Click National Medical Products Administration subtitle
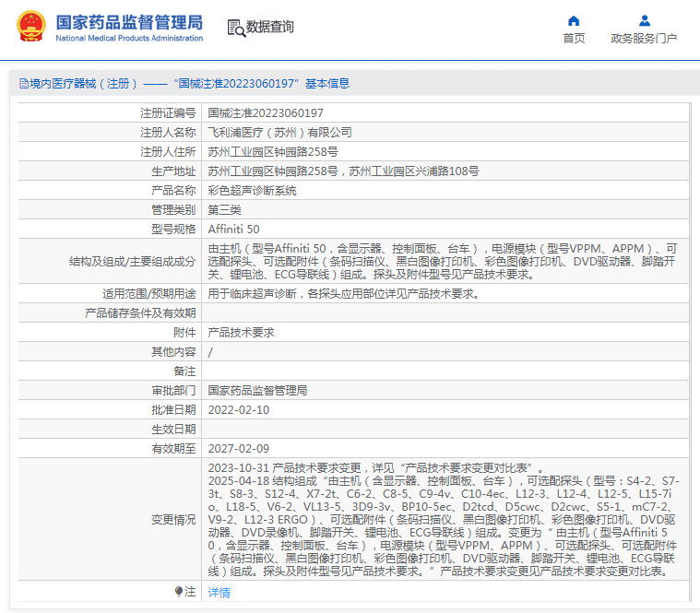Screen dimensions: 700x613 (x=129, y=39)
